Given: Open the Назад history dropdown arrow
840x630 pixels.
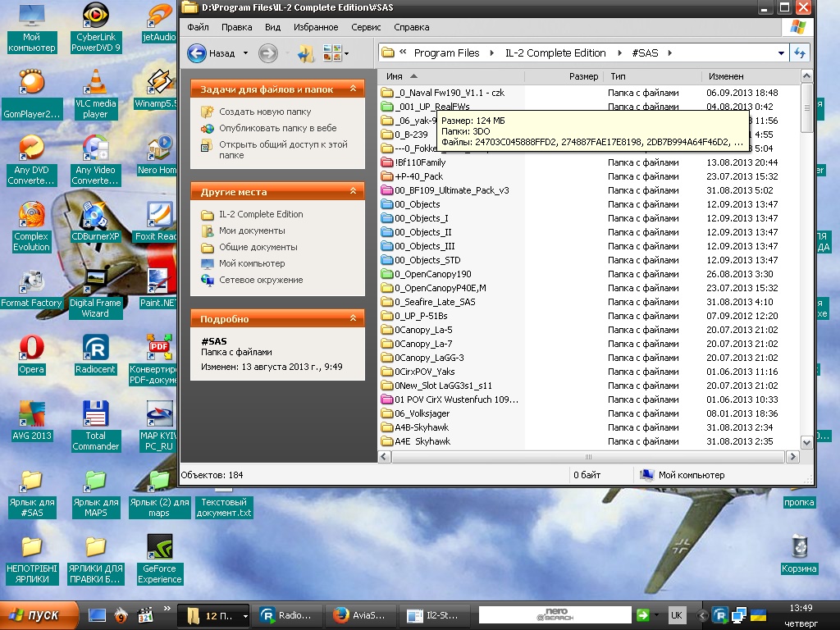Looking at the screenshot, I should [x=245, y=53].
